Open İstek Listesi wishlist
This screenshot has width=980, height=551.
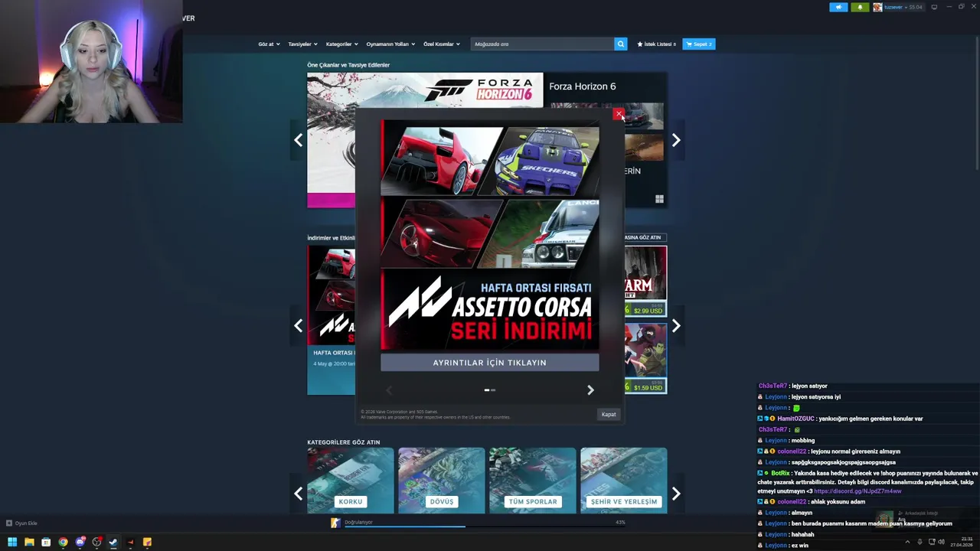pos(656,44)
